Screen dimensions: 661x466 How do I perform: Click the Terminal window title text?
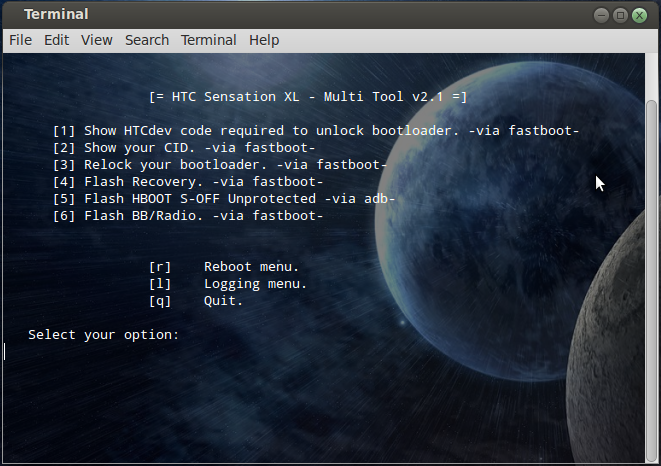[x=56, y=14]
